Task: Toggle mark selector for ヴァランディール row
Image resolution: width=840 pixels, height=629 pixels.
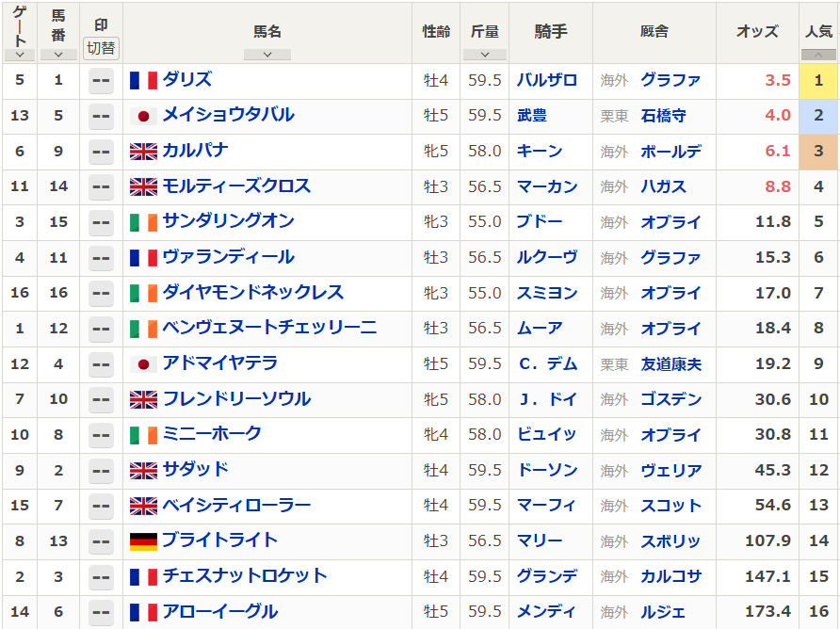Action: tap(101, 258)
